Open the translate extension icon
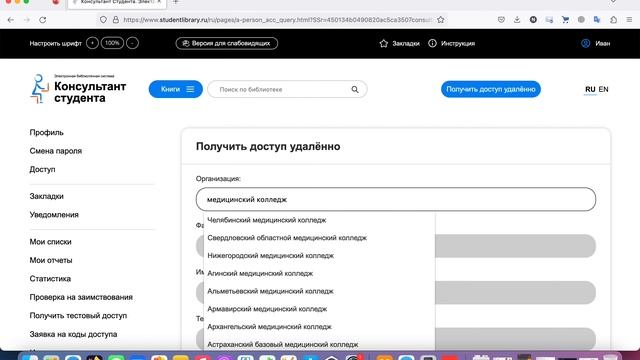The image size is (640, 360). (597, 20)
